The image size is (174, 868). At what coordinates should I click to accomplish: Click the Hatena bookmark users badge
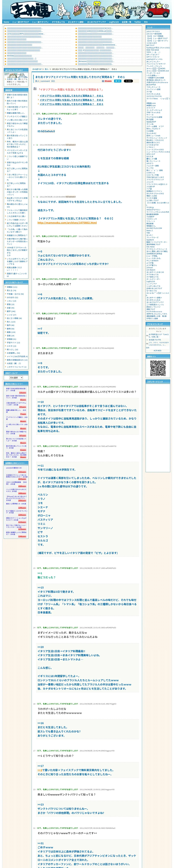[x=106, y=81]
